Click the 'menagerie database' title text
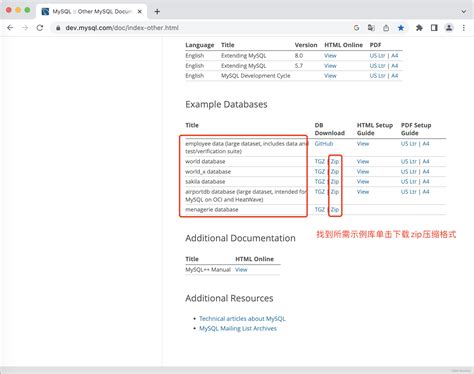The image size is (474, 374). tap(212, 210)
